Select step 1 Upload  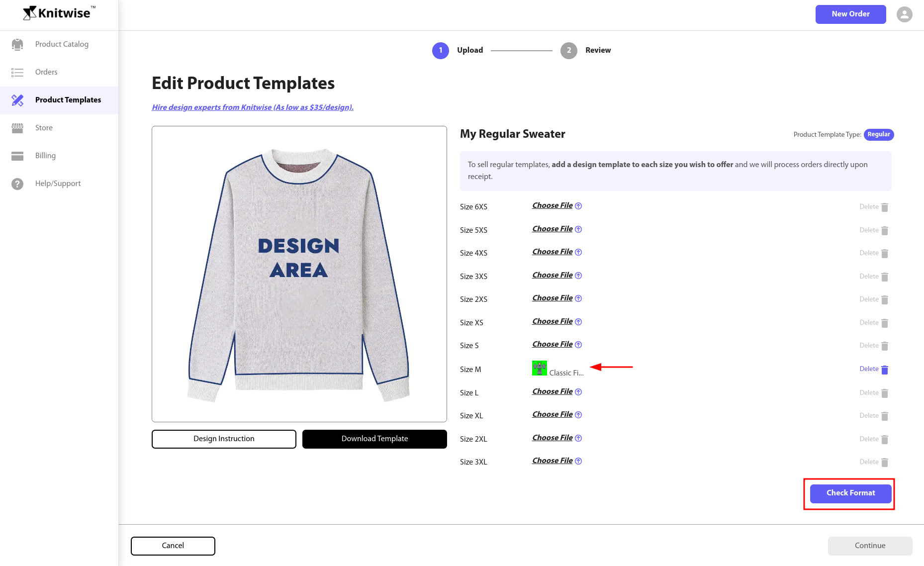(x=440, y=51)
